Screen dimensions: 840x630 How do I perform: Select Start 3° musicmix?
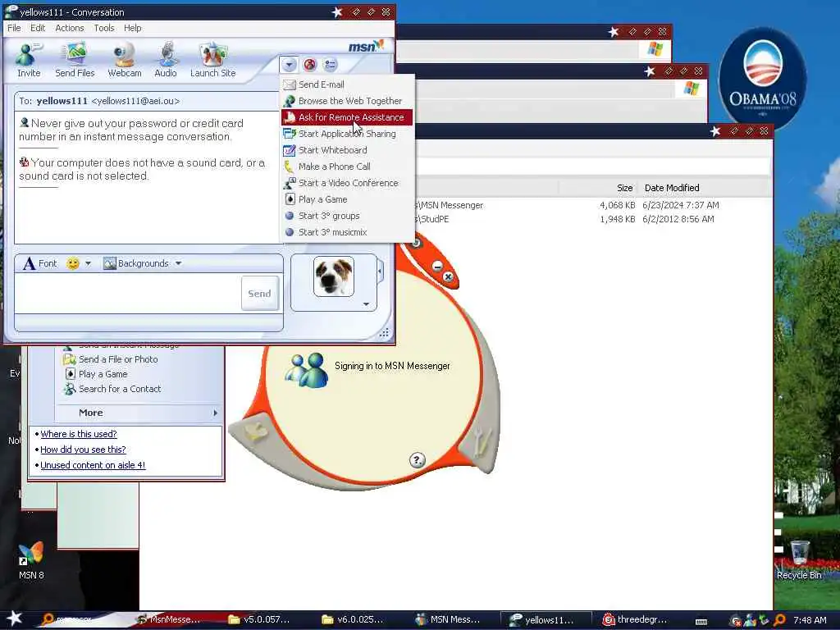coord(347,232)
